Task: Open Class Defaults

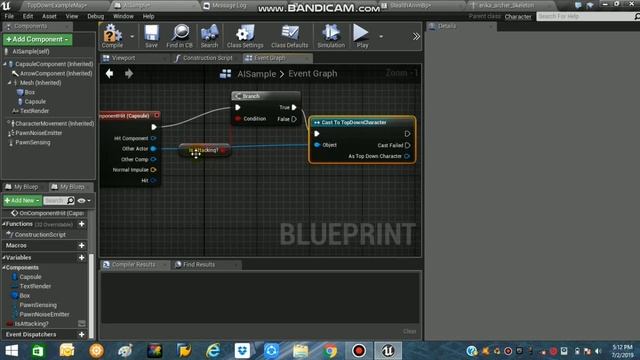Action: click(x=289, y=36)
